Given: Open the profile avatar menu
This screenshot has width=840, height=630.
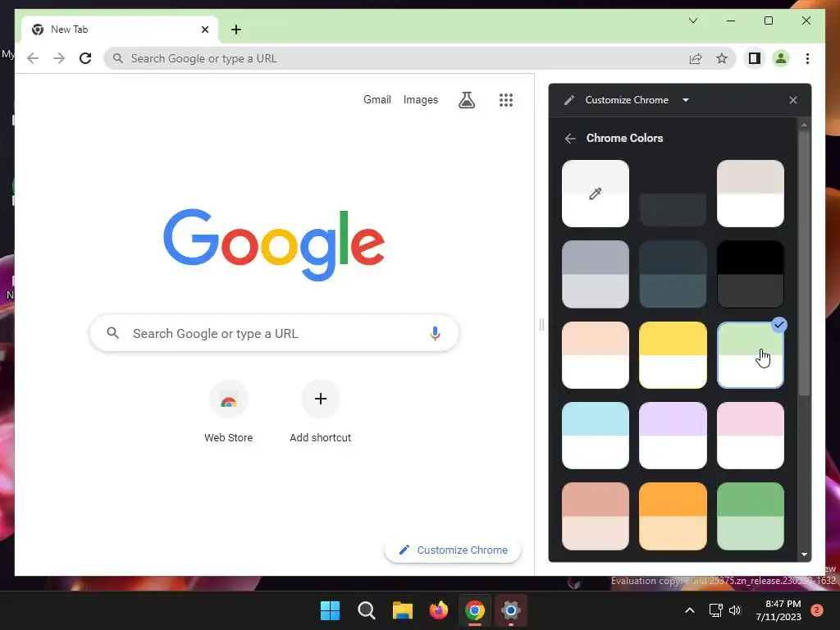Looking at the screenshot, I should (x=781, y=58).
